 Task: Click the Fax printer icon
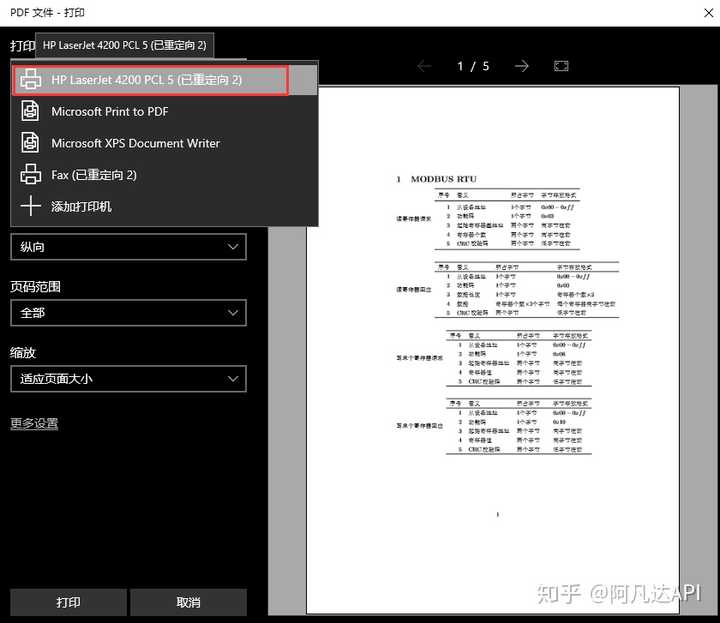30,174
